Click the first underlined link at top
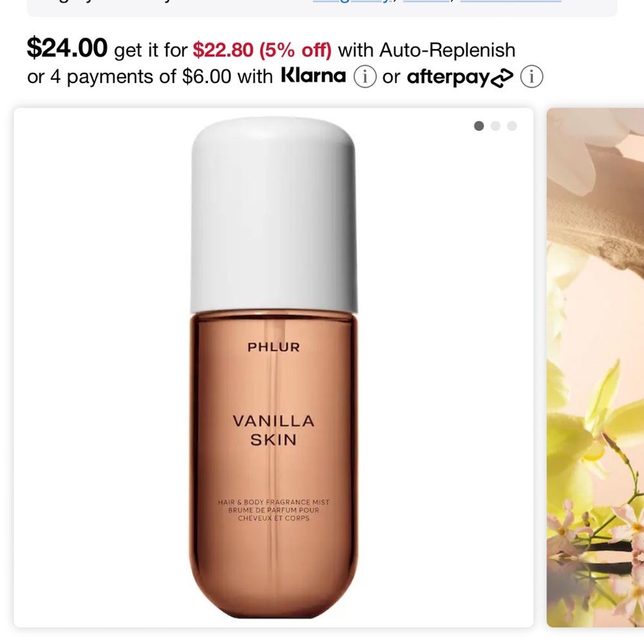The width and height of the screenshot is (644, 644). pyautogui.click(x=352, y=1)
